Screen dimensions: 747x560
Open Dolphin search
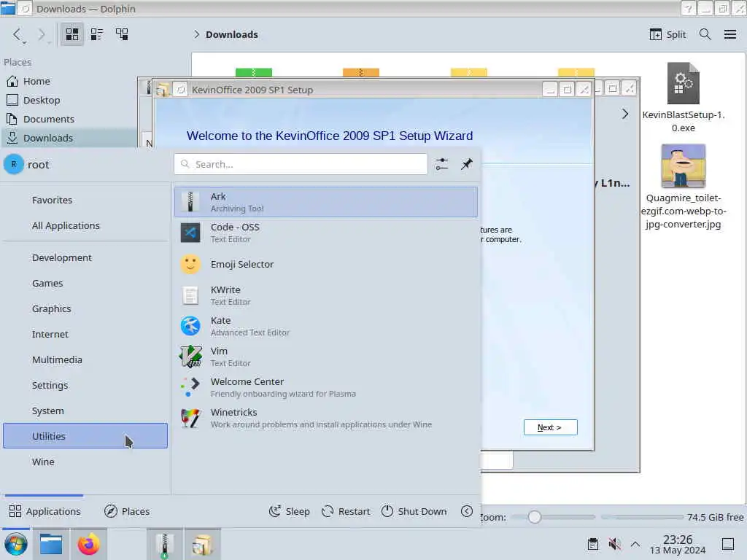(x=705, y=34)
